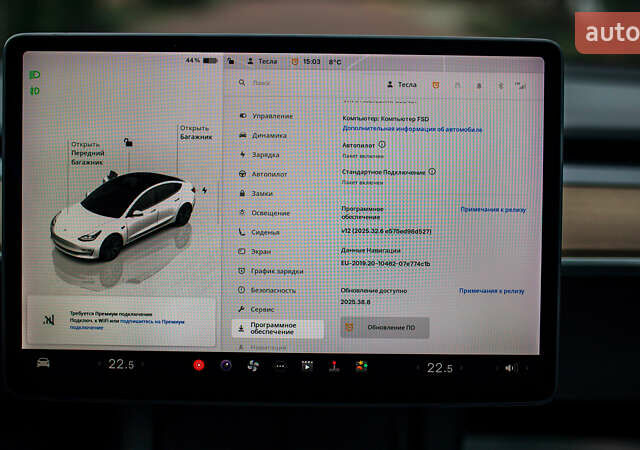Tap the volume speaker icon
Screen dimensions: 640x450
pos(510,367)
